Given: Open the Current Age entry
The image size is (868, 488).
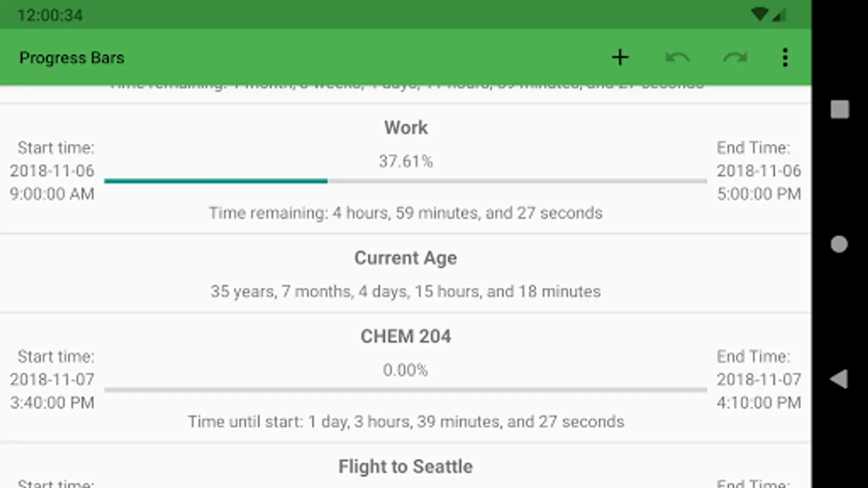Looking at the screenshot, I should (x=405, y=258).
